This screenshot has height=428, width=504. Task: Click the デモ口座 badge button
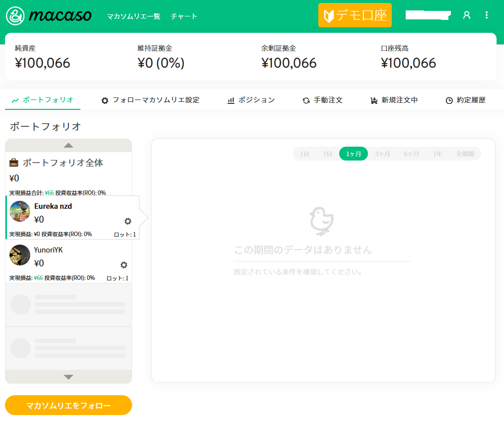(355, 15)
